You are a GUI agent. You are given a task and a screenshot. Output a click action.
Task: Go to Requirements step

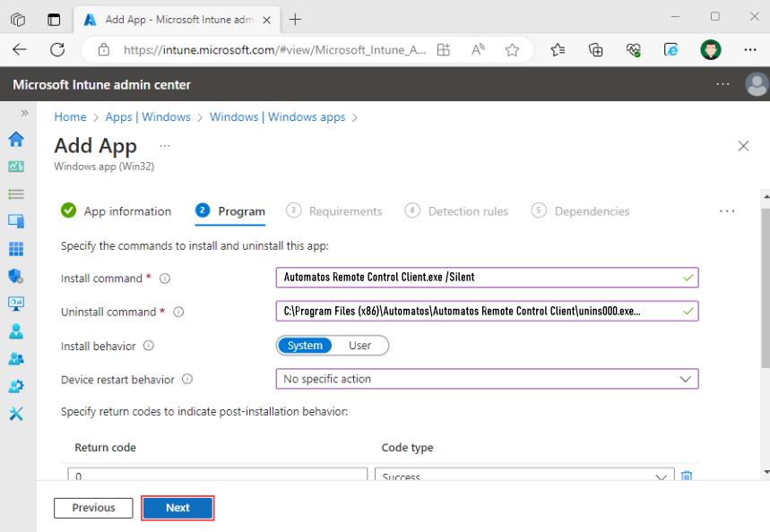point(334,211)
